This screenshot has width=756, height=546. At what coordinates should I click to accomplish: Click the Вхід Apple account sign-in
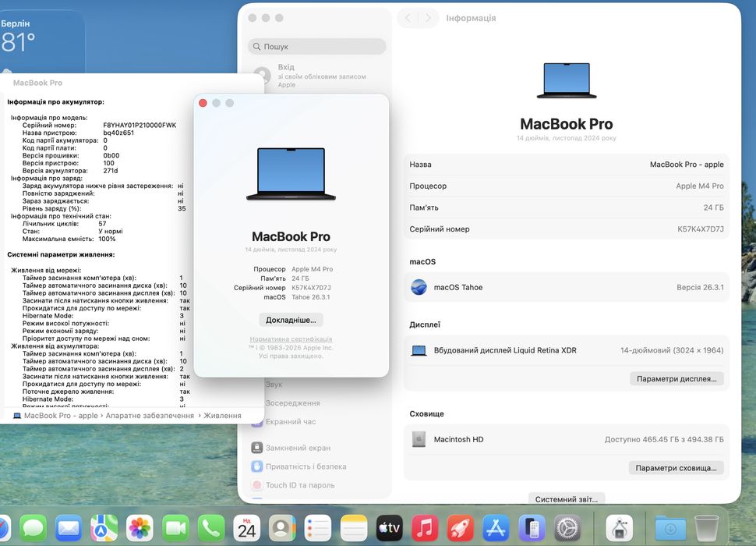click(x=317, y=76)
